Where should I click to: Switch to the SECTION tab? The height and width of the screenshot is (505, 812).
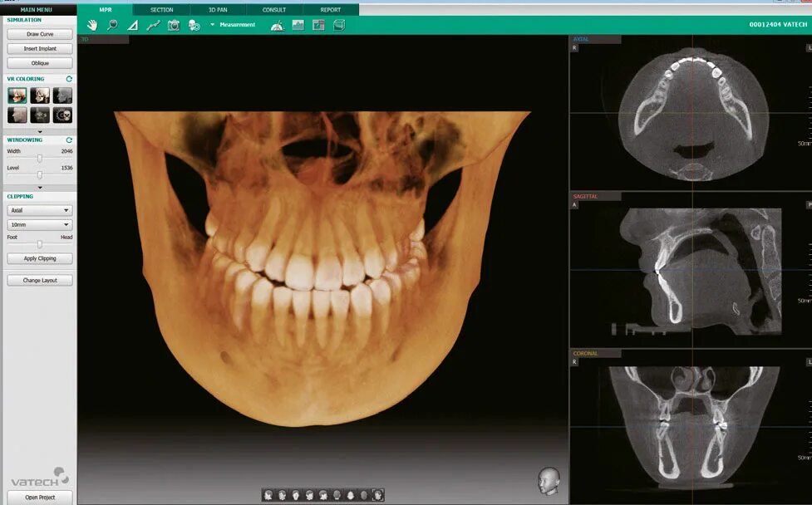160,9
